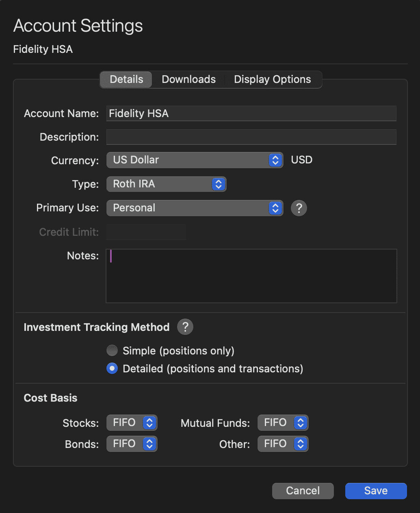
Task: Open the Other cost basis dropdown
Action: (283, 444)
